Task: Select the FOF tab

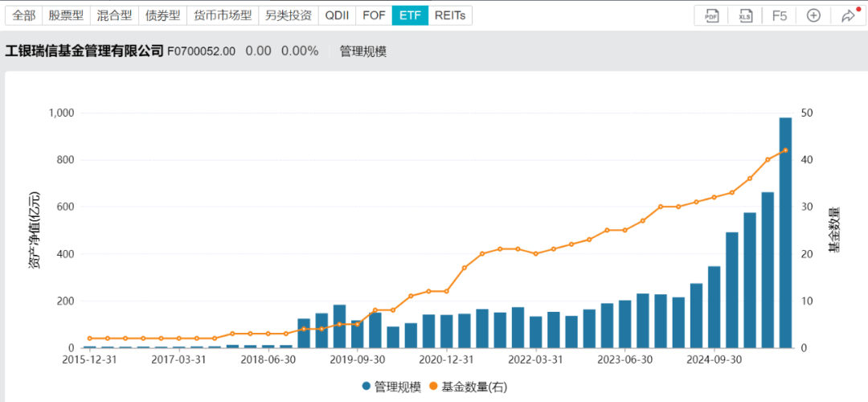Action: [x=374, y=15]
